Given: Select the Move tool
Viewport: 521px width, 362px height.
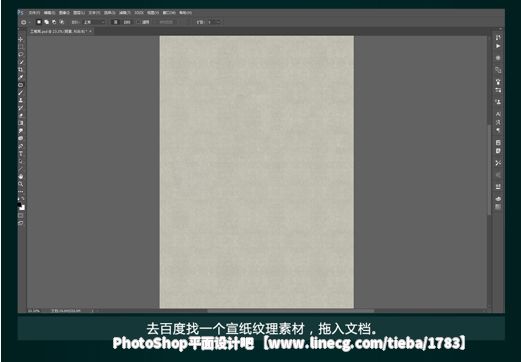Looking at the screenshot, I should pos(21,39).
